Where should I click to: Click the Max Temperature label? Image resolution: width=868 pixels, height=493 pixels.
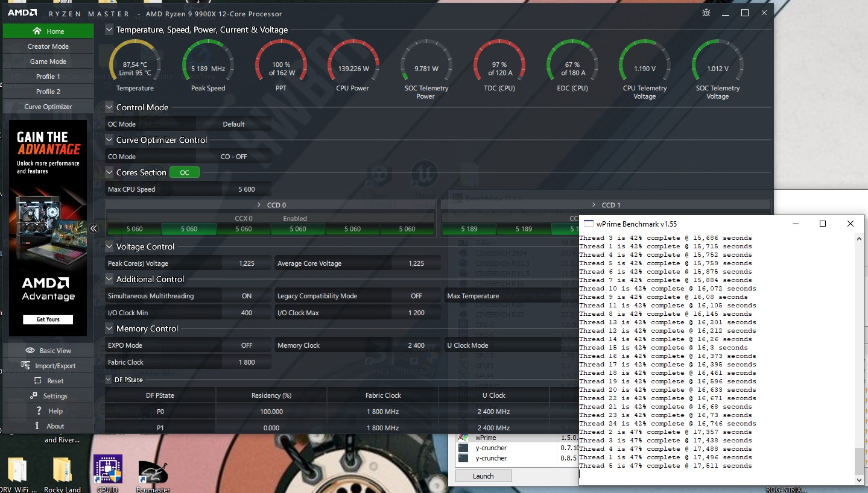tap(473, 296)
